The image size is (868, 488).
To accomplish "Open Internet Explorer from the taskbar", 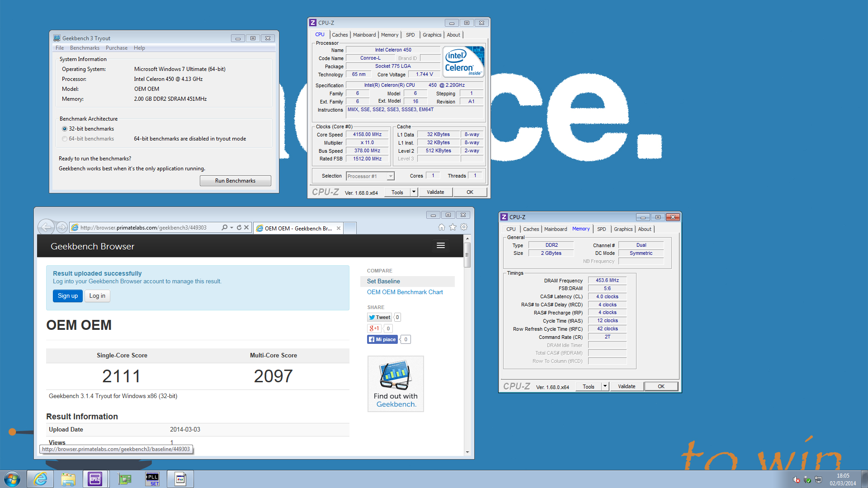I will (40, 479).
